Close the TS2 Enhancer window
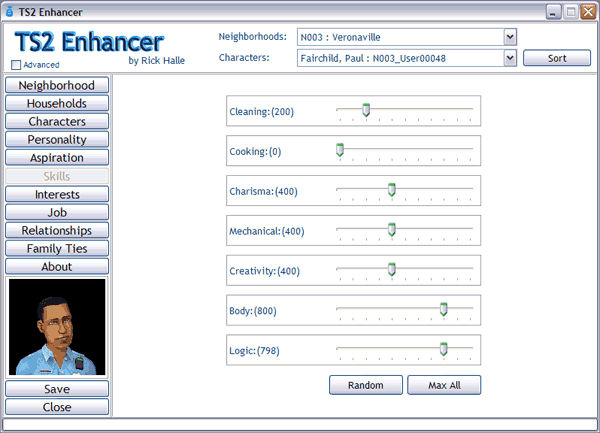This screenshot has width=600, height=433. pos(588,12)
